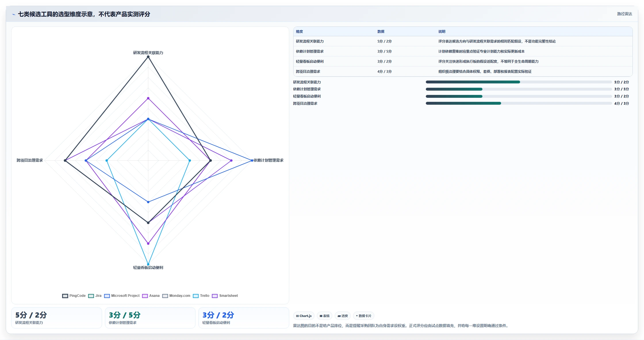The image size is (644, 340).
Task: Click the 研发流程关联能力 radar axis label
Action: click(148, 53)
